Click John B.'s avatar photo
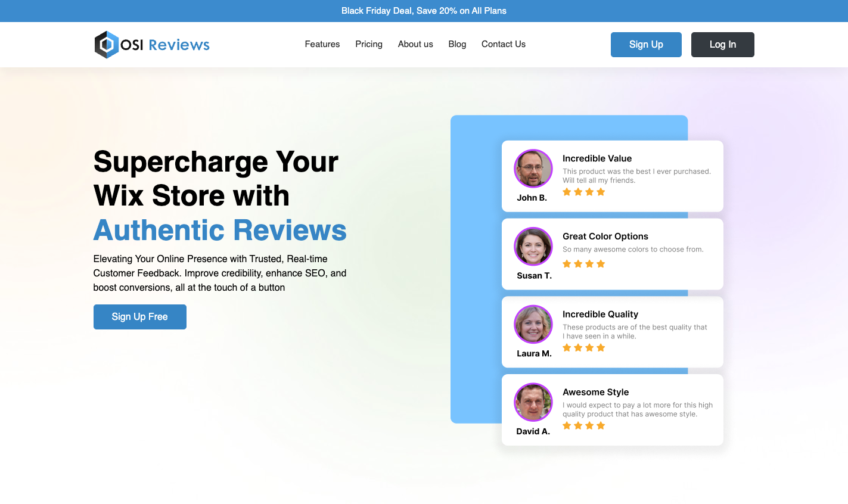 pyautogui.click(x=533, y=169)
